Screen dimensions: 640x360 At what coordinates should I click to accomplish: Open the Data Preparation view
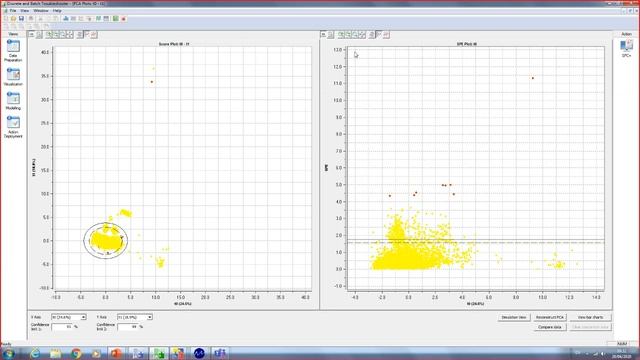coord(13,51)
